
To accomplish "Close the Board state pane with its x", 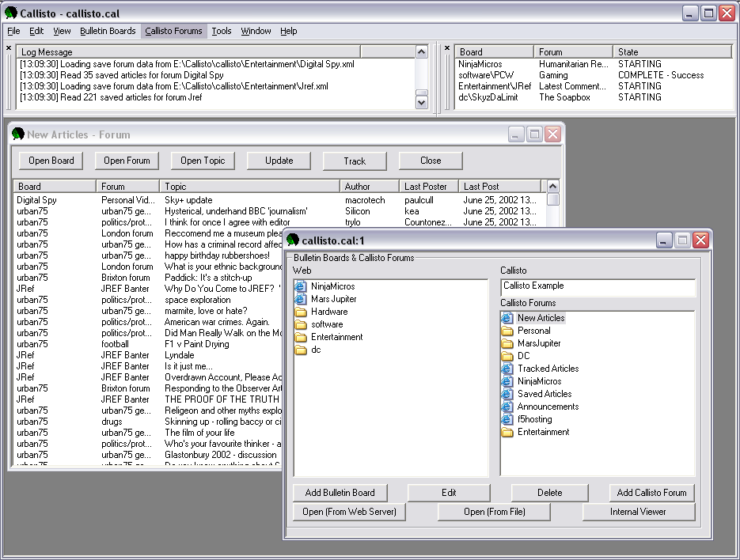I will (447, 47).
